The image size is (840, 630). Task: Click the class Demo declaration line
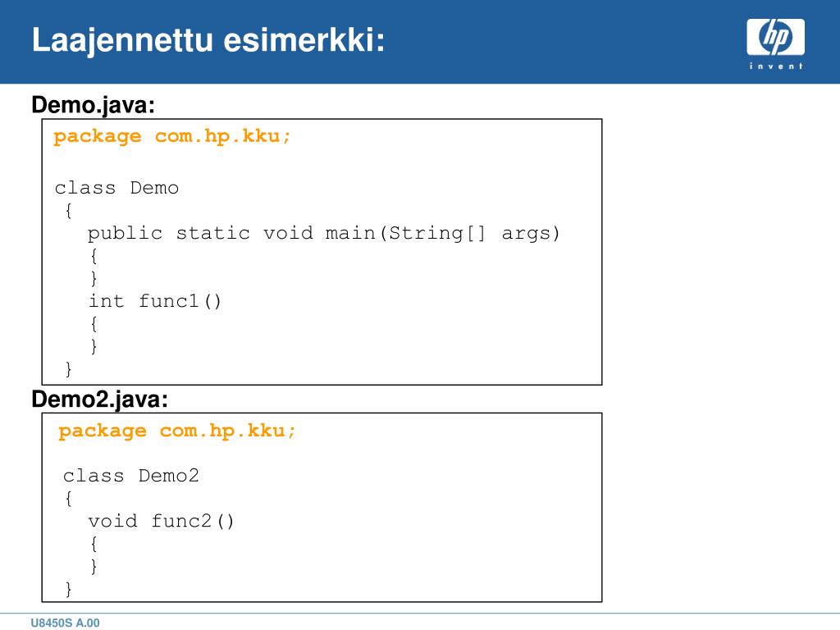coord(116,188)
